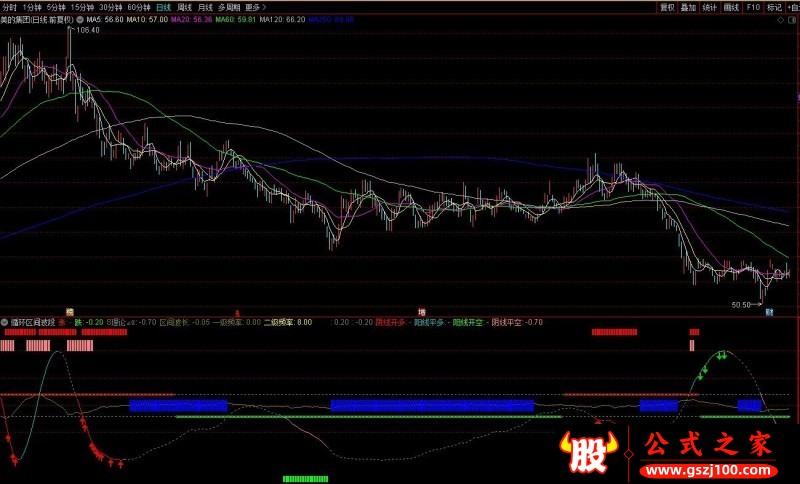800x484 pixels.
Task: Select the 60分钟 period tab
Action: 139,7
